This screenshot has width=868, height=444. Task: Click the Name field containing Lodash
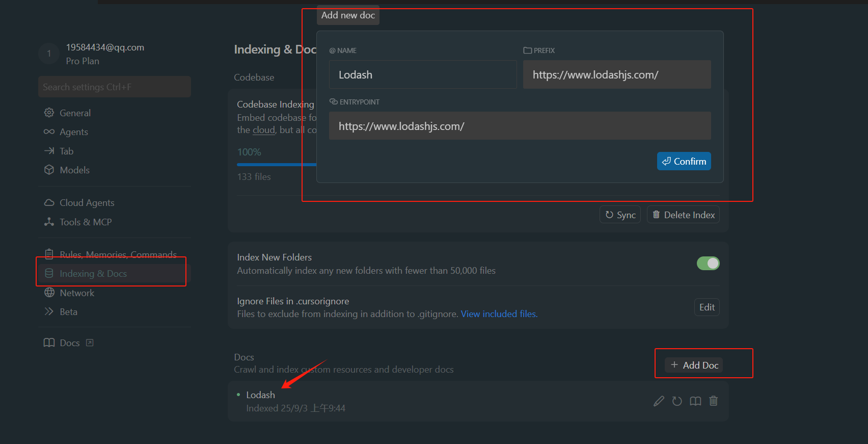click(x=422, y=75)
